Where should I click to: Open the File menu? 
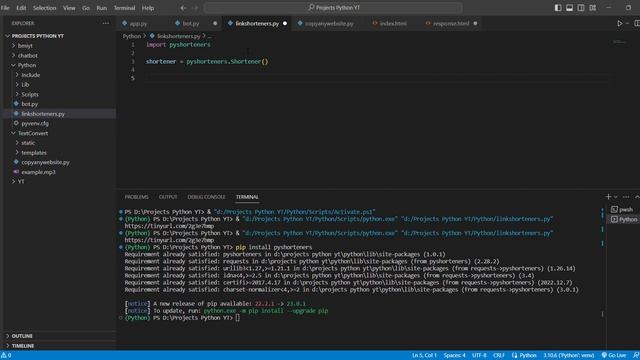[5, 8]
